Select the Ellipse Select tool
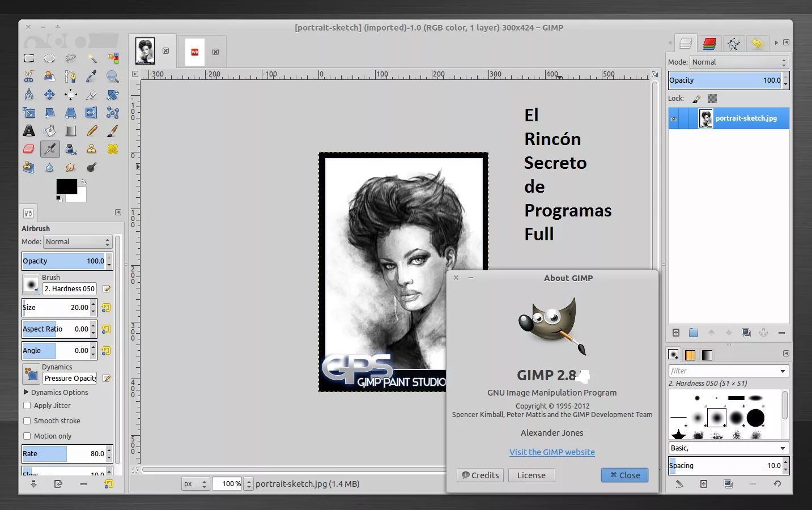The width and height of the screenshot is (812, 510). pyautogui.click(x=50, y=58)
